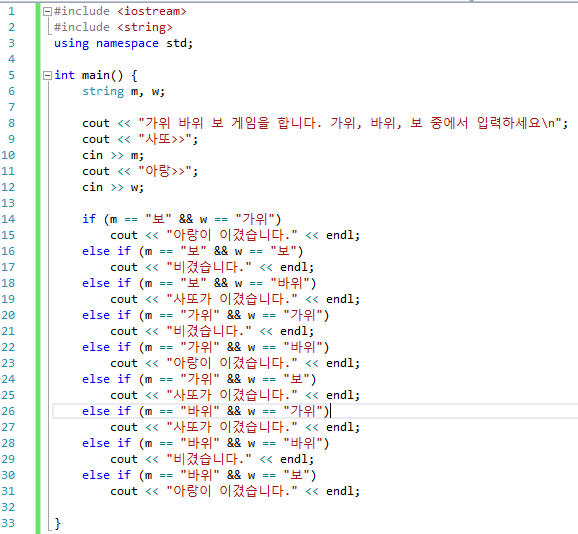Click the line 24 else if comparing "가위" and "보"
578x534 pixels.
(x=199, y=380)
